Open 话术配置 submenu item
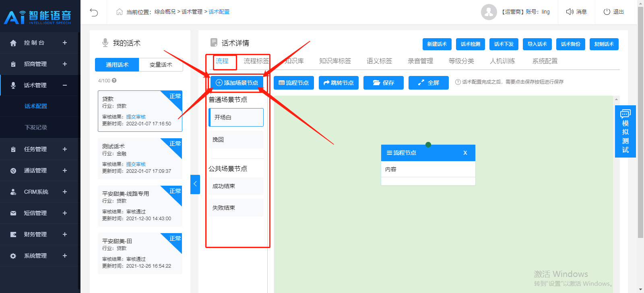Image resolution: width=644 pixels, height=293 pixels. tap(36, 106)
